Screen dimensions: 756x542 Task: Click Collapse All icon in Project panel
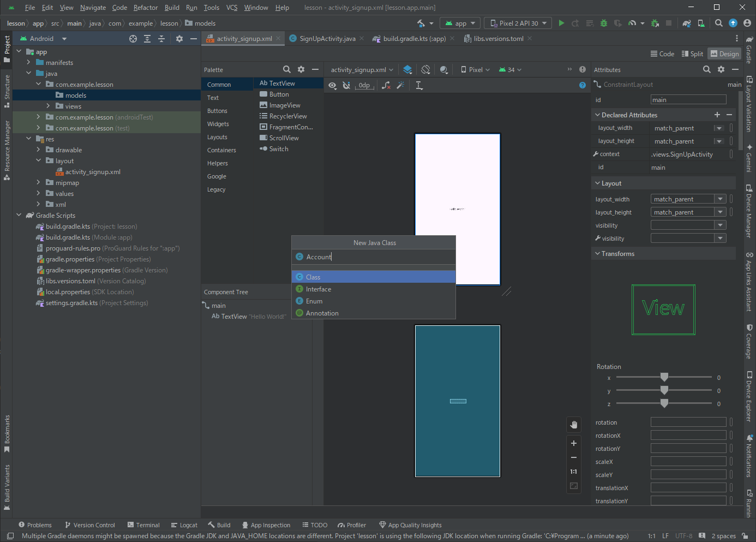tap(161, 39)
